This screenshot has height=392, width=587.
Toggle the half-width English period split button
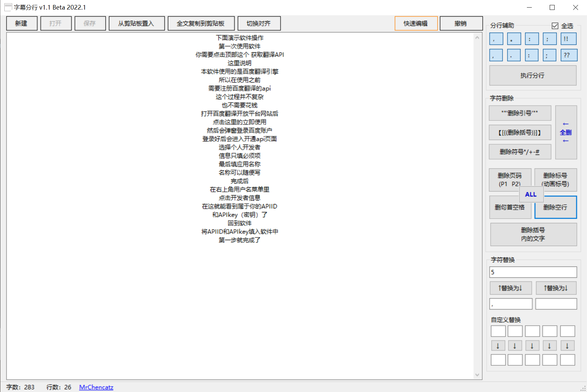[x=514, y=55]
